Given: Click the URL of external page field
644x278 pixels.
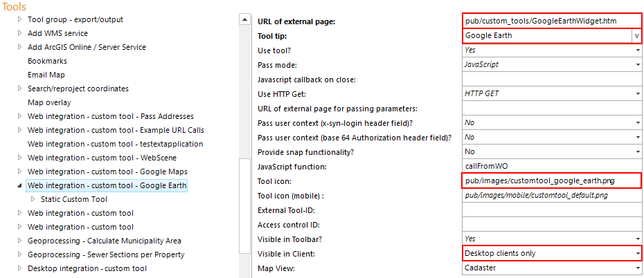Looking at the screenshot, I should (552, 21).
